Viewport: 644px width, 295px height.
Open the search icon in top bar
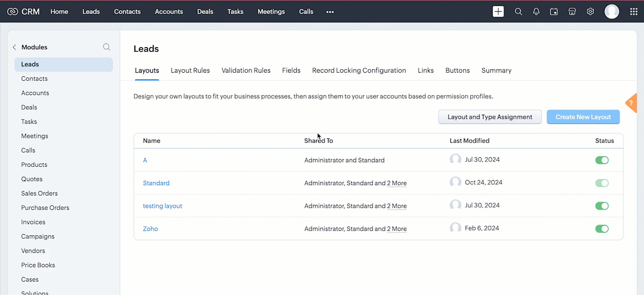(x=518, y=12)
